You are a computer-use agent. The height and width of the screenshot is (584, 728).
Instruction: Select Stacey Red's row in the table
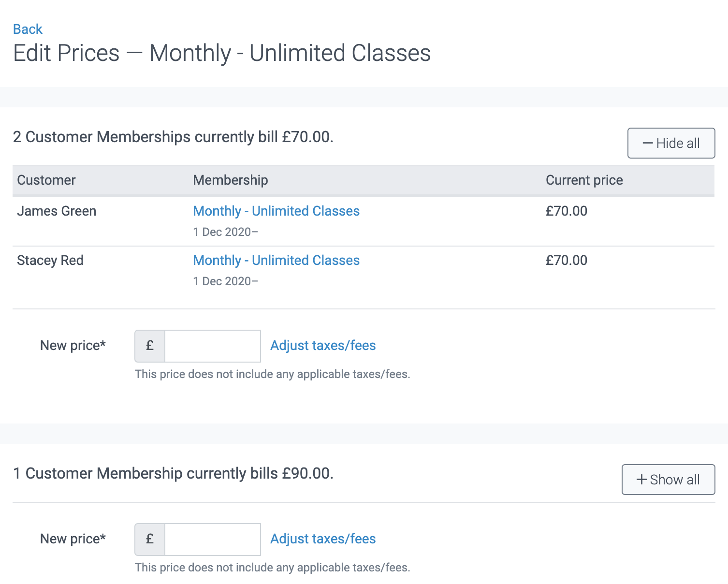(x=50, y=260)
